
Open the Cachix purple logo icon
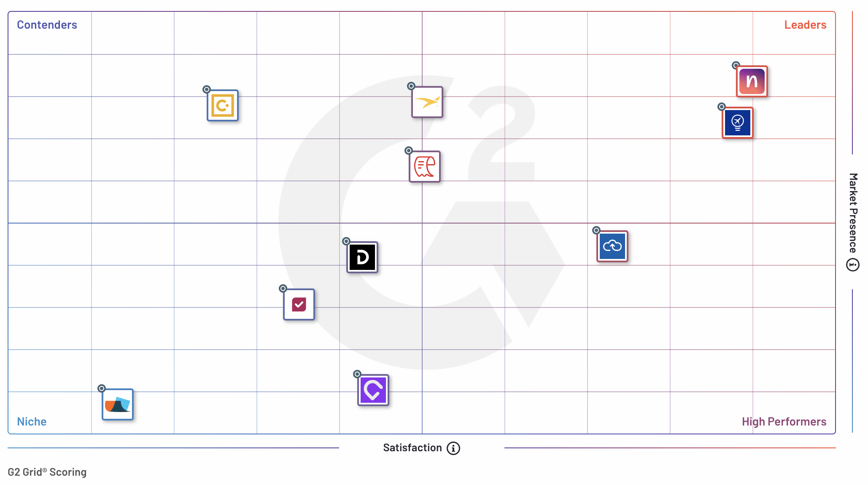pyautogui.click(x=372, y=389)
